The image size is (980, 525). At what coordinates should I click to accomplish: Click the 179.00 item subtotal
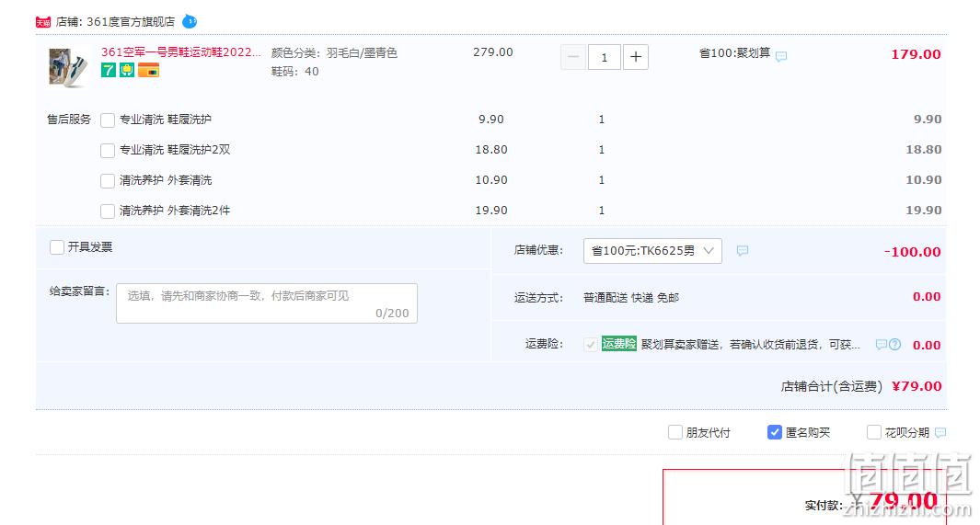916,54
